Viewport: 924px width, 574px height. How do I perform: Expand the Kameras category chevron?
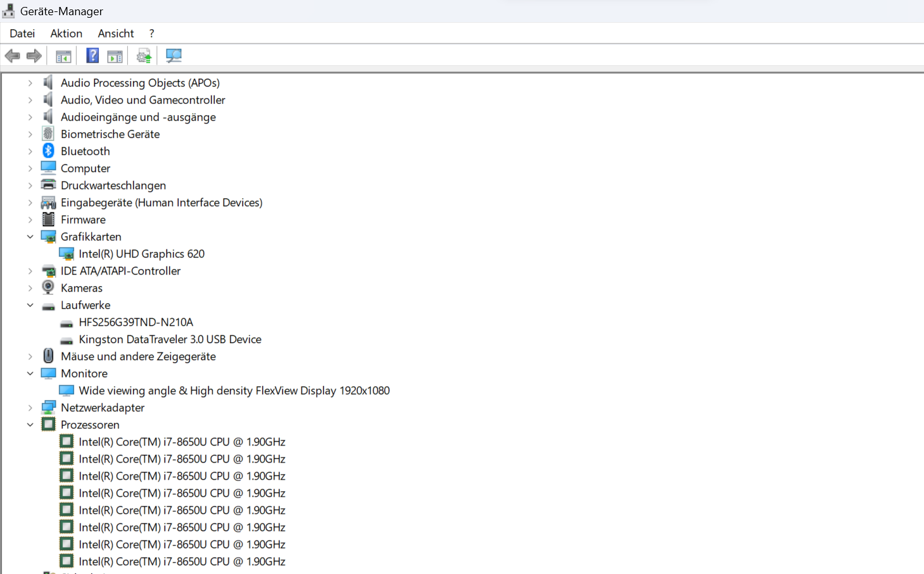pos(30,288)
